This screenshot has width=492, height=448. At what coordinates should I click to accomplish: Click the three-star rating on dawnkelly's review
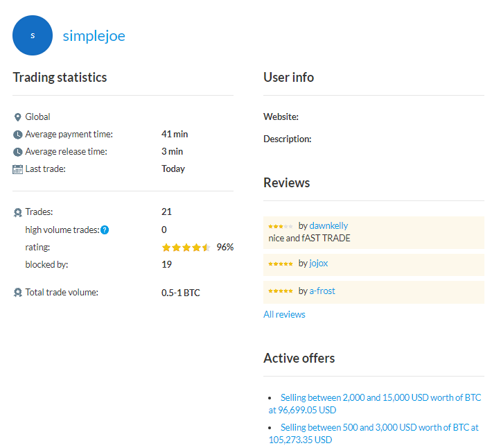(281, 226)
